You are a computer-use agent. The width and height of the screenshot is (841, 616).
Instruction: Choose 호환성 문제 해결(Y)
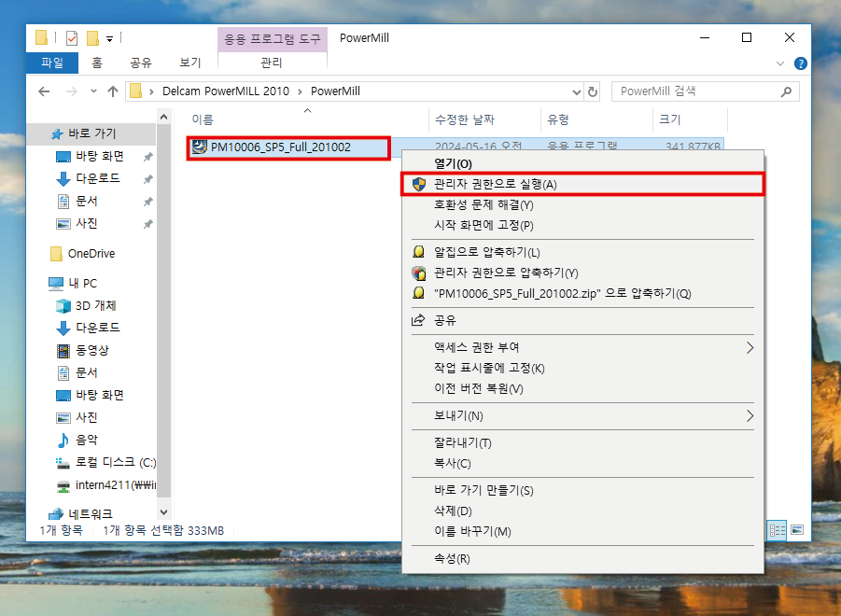[583, 204]
